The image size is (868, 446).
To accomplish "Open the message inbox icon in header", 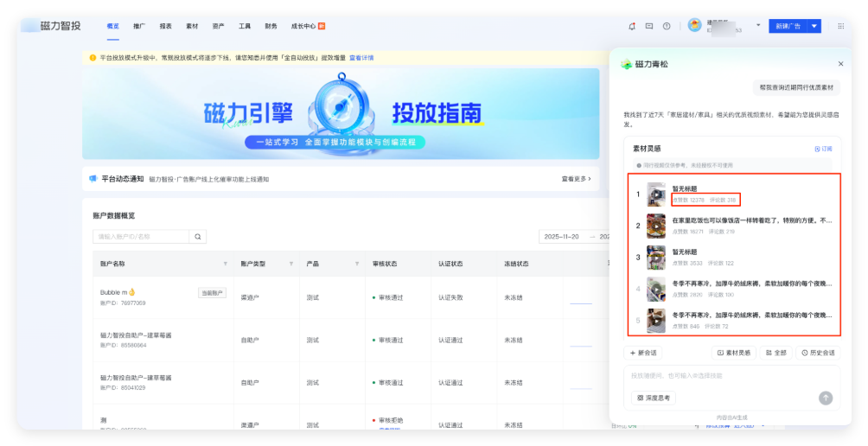I will point(649,26).
